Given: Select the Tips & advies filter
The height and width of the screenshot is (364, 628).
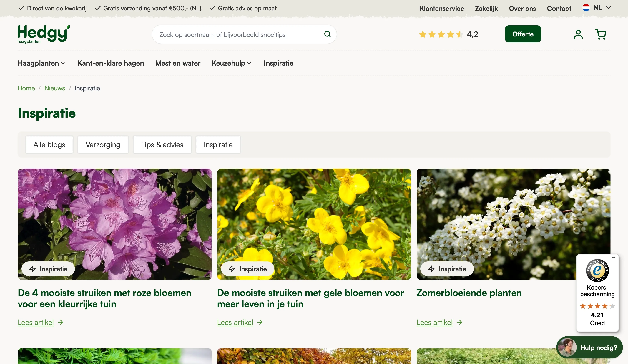Looking at the screenshot, I should (162, 145).
